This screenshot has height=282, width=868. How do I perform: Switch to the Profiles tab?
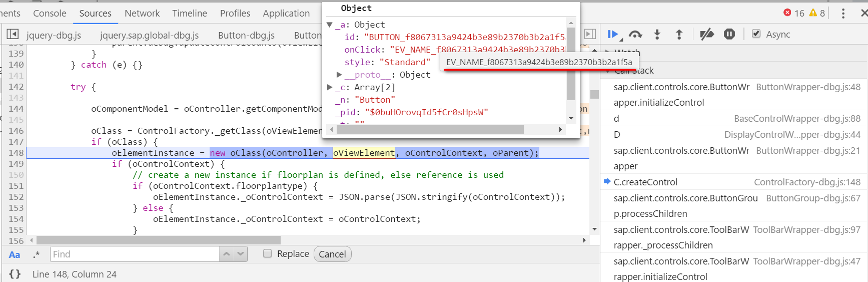click(x=235, y=13)
